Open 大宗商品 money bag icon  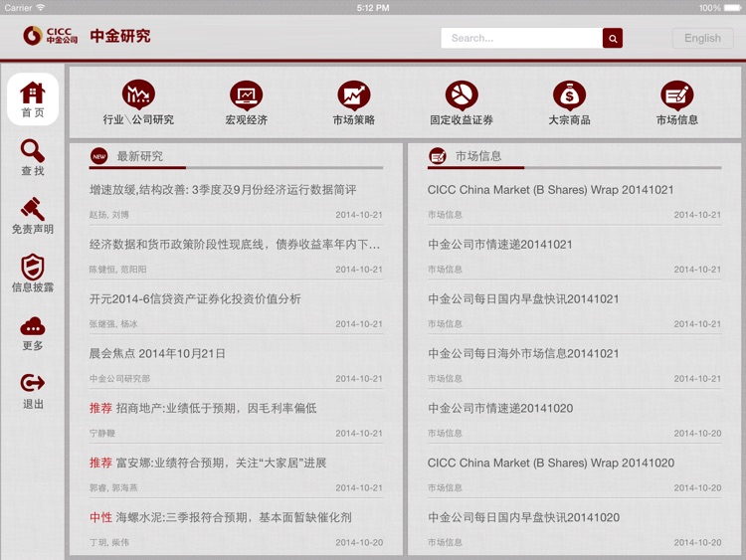(x=569, y=94)
